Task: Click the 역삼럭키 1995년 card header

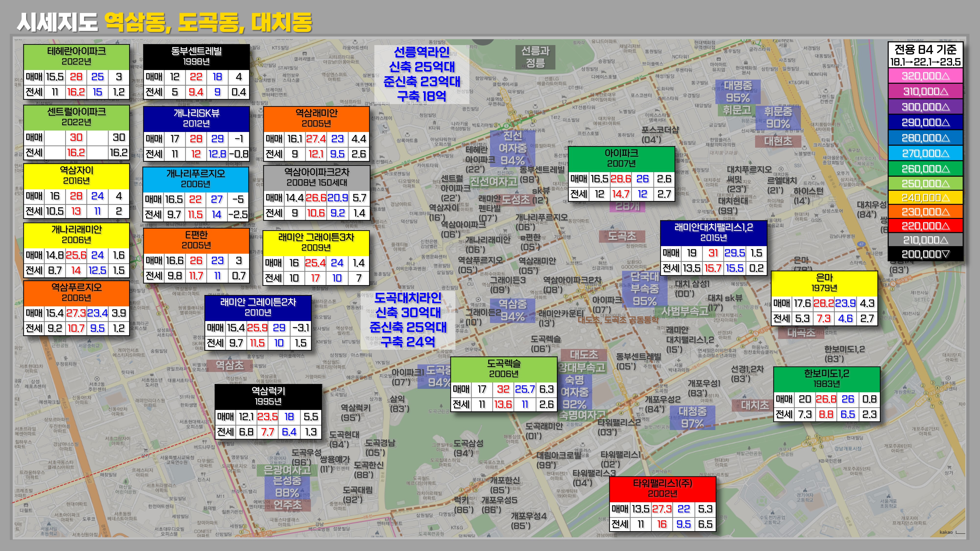Action: coord(268,396)
